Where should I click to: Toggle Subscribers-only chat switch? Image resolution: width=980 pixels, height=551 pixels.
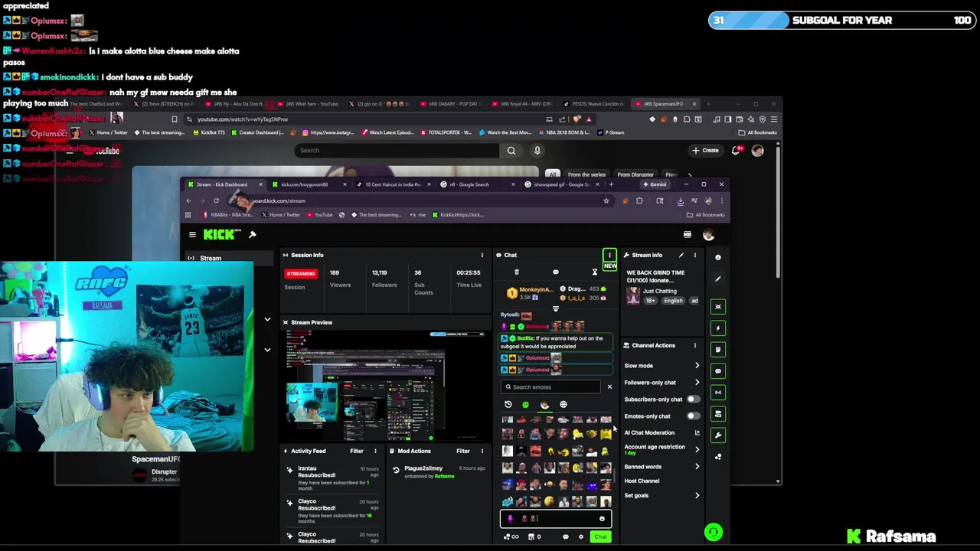click(693, 399)
